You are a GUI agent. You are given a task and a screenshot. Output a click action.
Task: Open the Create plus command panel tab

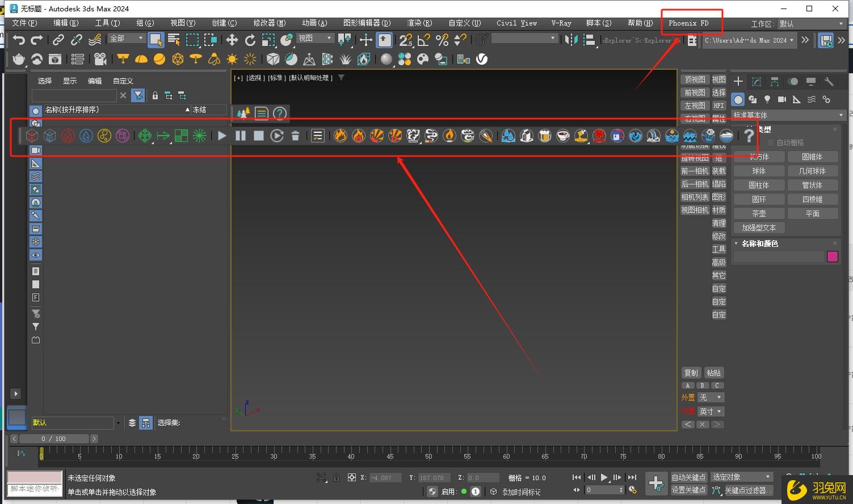[x=738, y=82]
